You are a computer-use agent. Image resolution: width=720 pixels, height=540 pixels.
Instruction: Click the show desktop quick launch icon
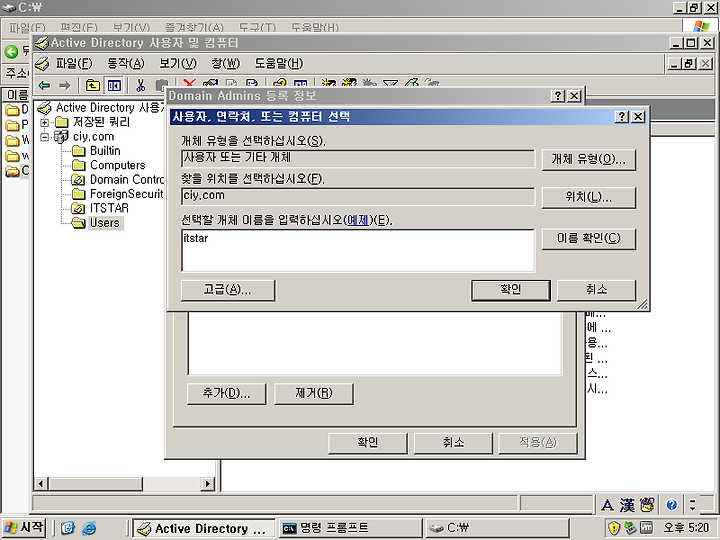(x=68, y=528)
